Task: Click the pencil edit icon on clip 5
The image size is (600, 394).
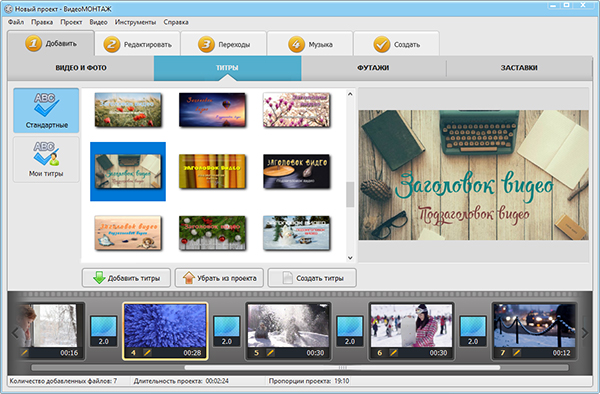Action: (271, 352)
